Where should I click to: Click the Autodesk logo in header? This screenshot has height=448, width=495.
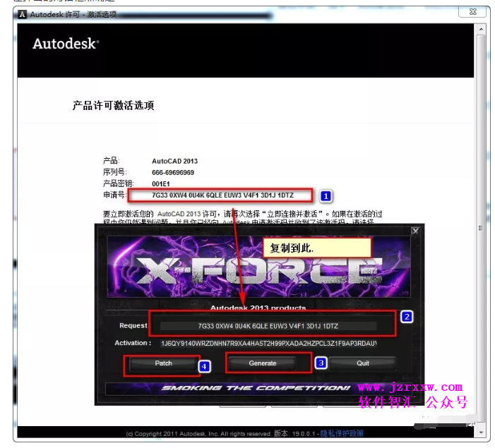pos(66,44)
